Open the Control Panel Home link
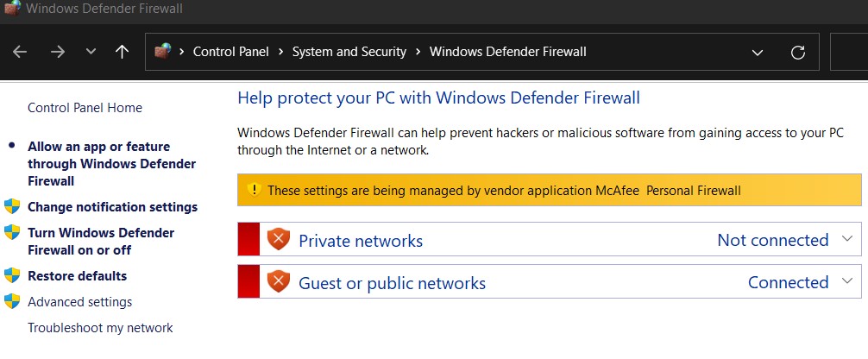 click(x=85, y=108)
